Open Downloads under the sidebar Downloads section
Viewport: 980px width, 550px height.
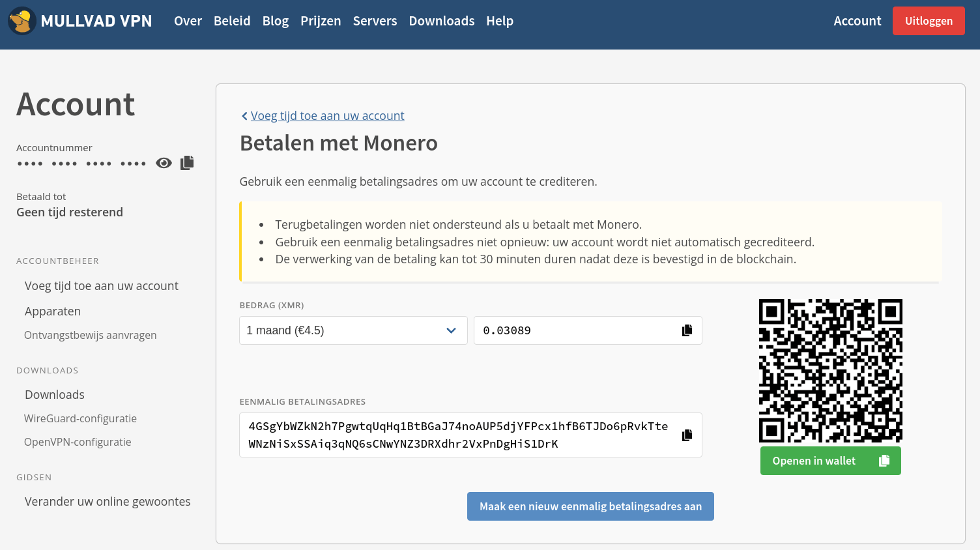(x=55, y=395)
